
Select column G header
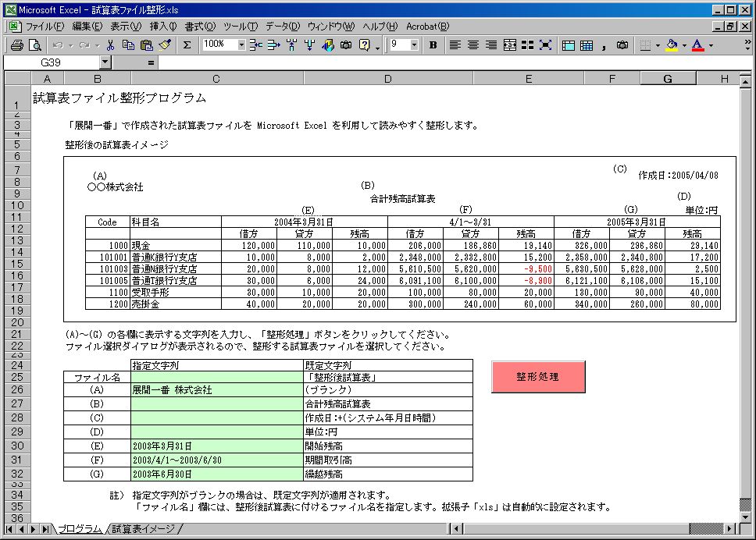[668, 79]
